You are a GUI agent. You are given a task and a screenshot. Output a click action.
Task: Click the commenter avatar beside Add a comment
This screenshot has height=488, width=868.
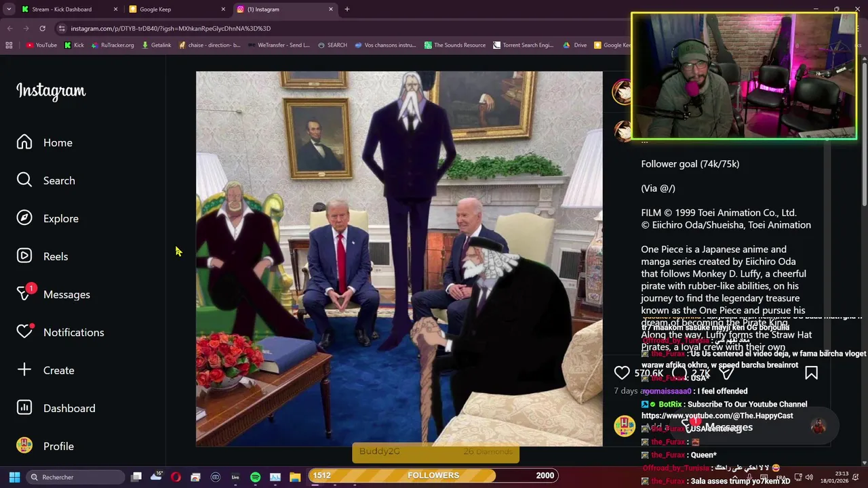624,426
